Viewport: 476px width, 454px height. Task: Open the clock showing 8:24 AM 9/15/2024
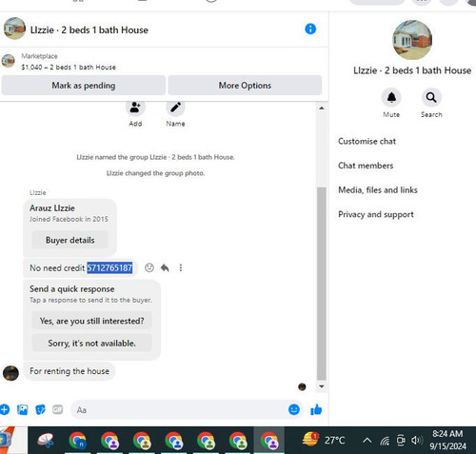pyautogui.click(x=447, y=440)
